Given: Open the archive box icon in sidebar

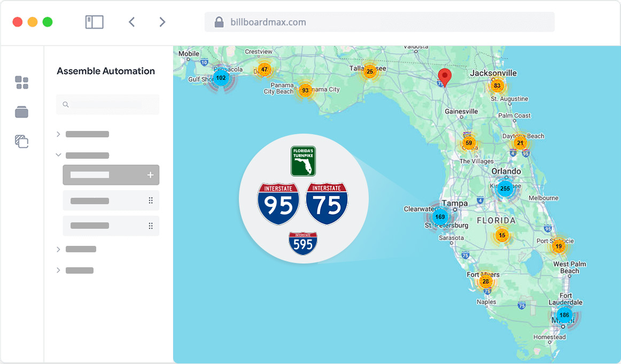Looking at the screenshot, I should pos(22,112).
